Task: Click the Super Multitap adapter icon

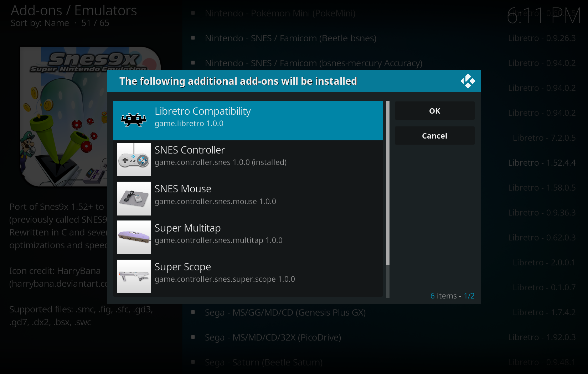Action: (134, 237)
